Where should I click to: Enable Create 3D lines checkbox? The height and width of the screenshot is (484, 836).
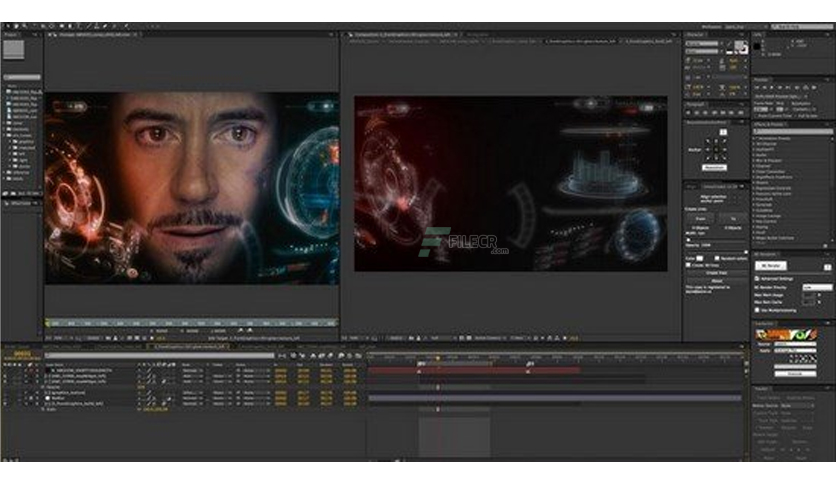click(688, 265)
